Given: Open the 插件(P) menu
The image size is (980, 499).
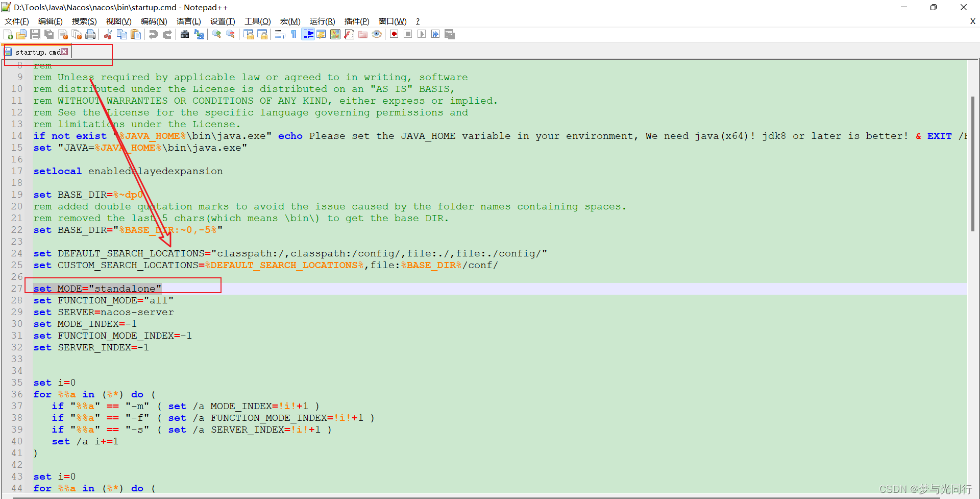Looking at the screenshot, I should [357, 21].
